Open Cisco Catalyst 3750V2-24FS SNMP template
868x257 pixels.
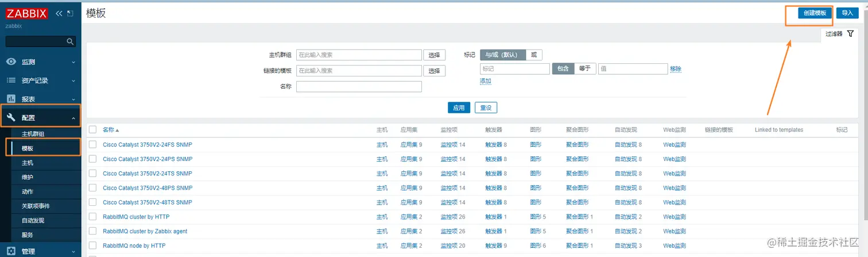pyautogui.click(x=148, y=144)
